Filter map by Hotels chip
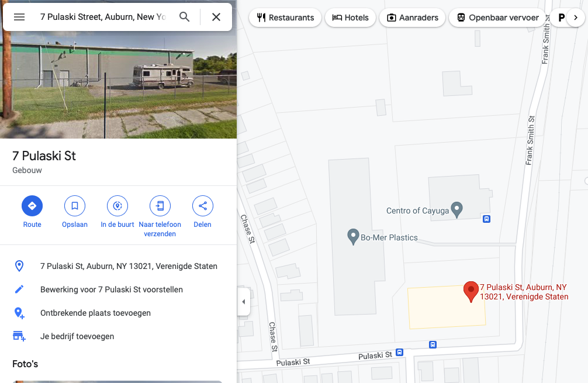This screenshot has width=588, height=383. click(x=350, y=18)
